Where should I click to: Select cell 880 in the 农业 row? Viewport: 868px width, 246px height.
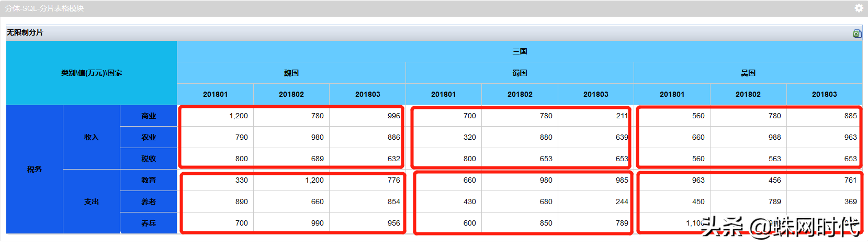[x=520, y=137]
